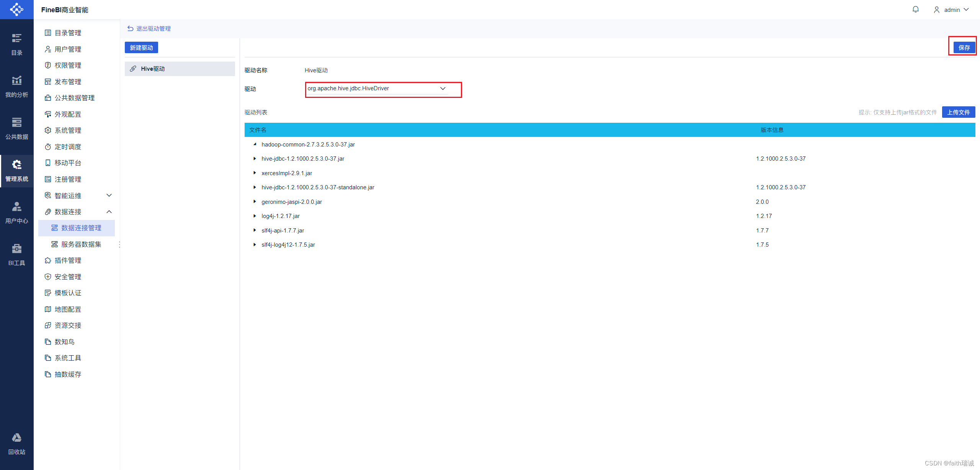Open 插件管理 in admin menu
This screenshot has width=980, height=470.
pos(68,260)
